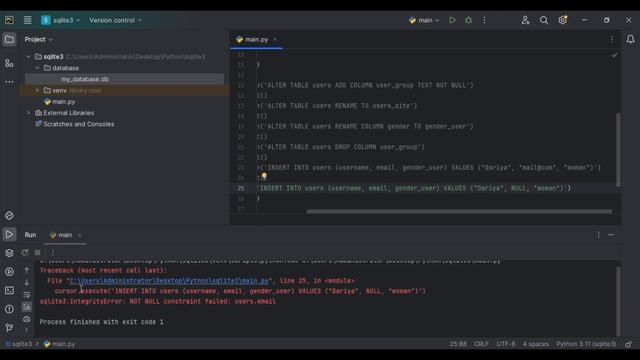
Task: Change UTF-8 file encoding
Action: click(x=506, y=344)
